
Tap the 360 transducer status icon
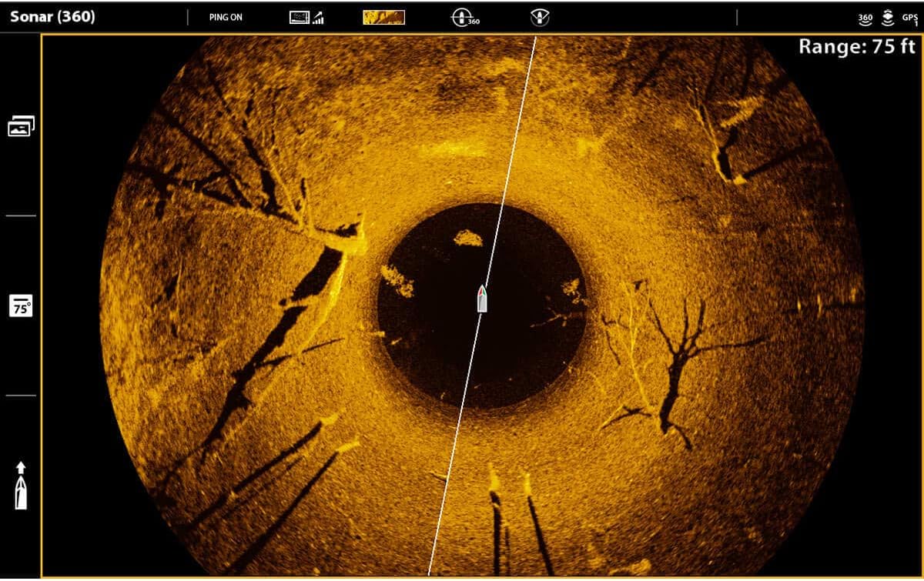click(865, 18)
